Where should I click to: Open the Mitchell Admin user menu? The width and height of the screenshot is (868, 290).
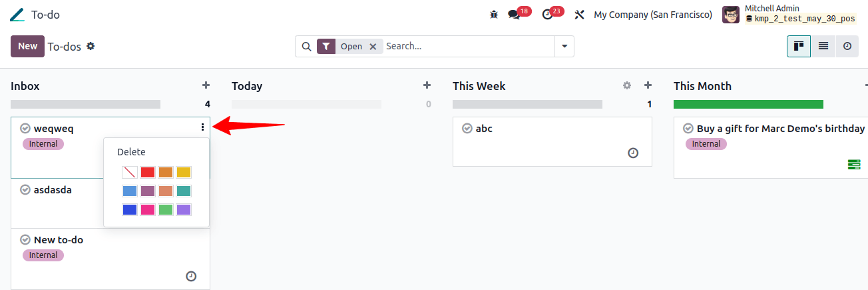coord(789,14)
